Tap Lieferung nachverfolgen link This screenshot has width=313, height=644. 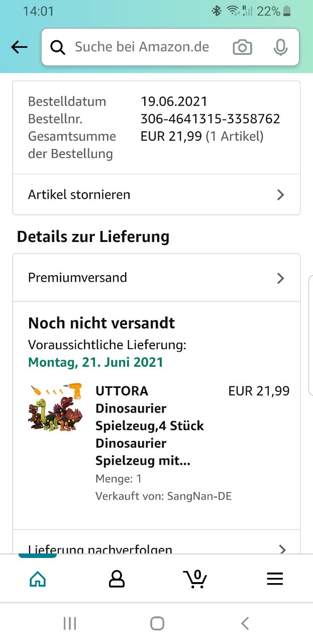point(100,549)
